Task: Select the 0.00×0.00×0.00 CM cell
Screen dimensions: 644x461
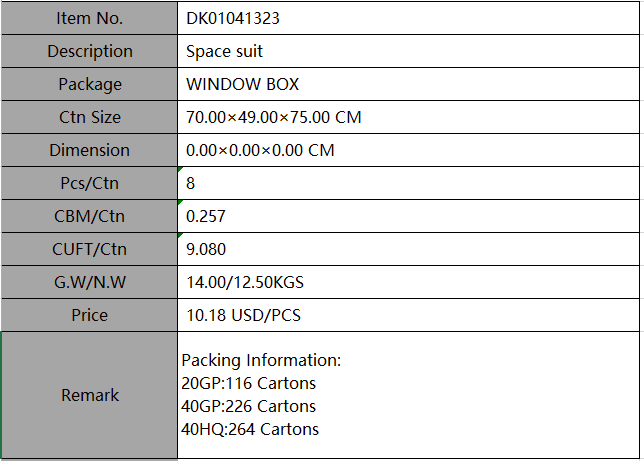Action: tap(408, 150)
